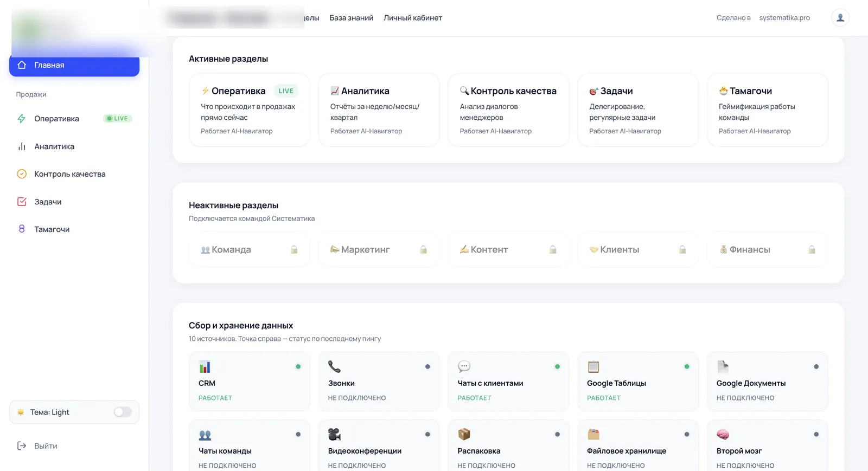This screenshot has width=868, height=471.
Task: Open Главная in the sidebar
Action: pos(74,65)
